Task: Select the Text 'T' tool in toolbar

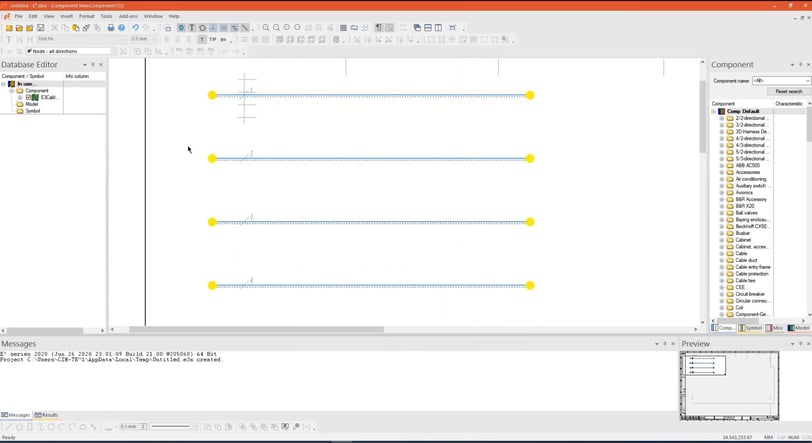Action: coord(192,28)
